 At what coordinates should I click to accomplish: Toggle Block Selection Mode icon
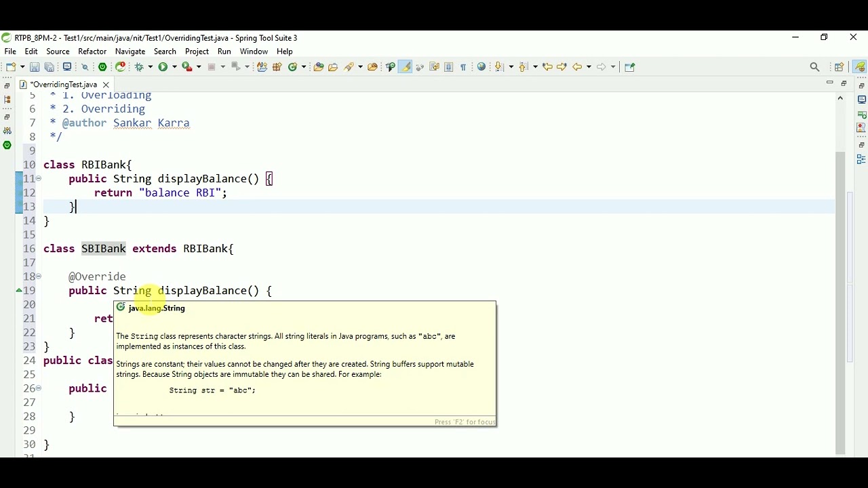(x=449, y=67)
